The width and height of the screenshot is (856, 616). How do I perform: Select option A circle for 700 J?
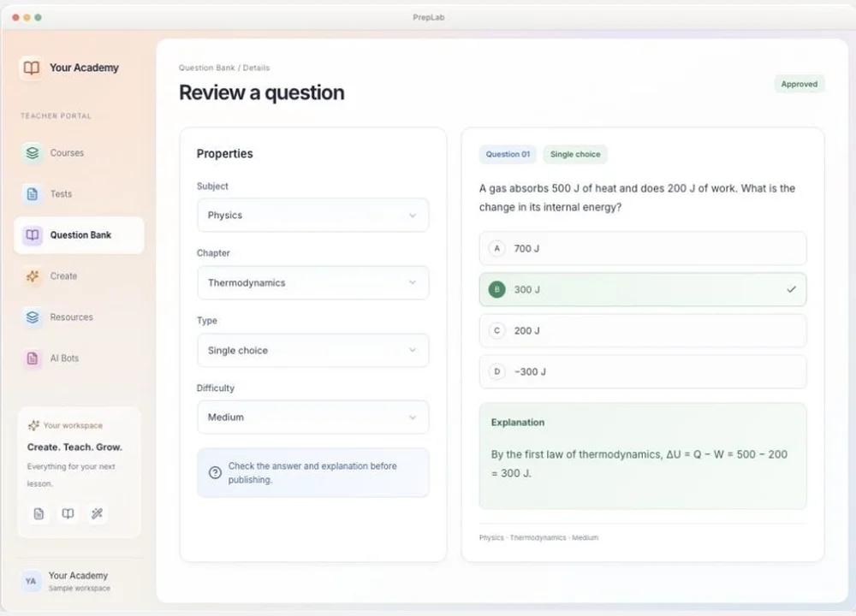pos(496,248)
